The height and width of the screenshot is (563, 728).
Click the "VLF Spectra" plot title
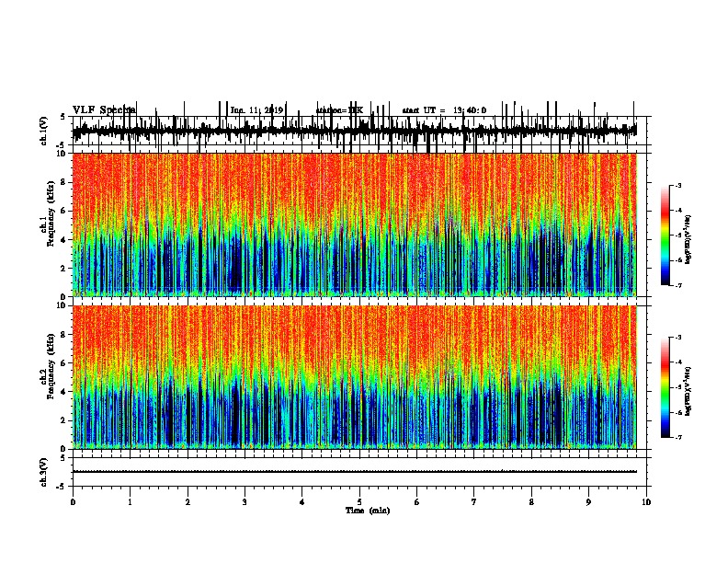point(104,110)
